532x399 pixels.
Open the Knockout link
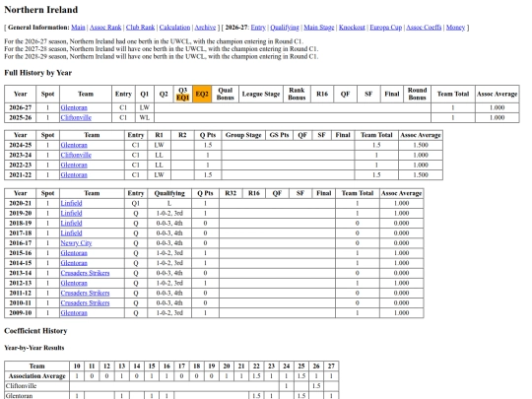click(352, 28)
